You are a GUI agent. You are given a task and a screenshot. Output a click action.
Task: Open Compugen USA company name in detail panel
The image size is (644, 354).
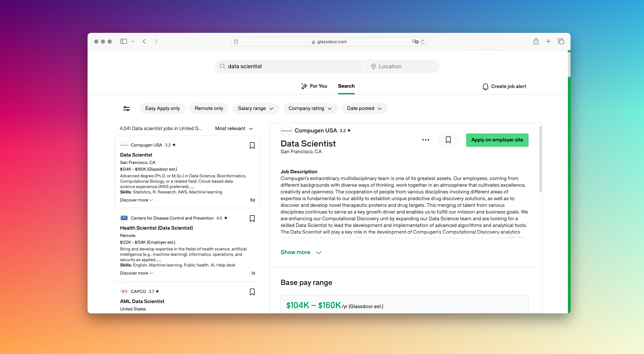pyautogui.click(x=316, y=131)
